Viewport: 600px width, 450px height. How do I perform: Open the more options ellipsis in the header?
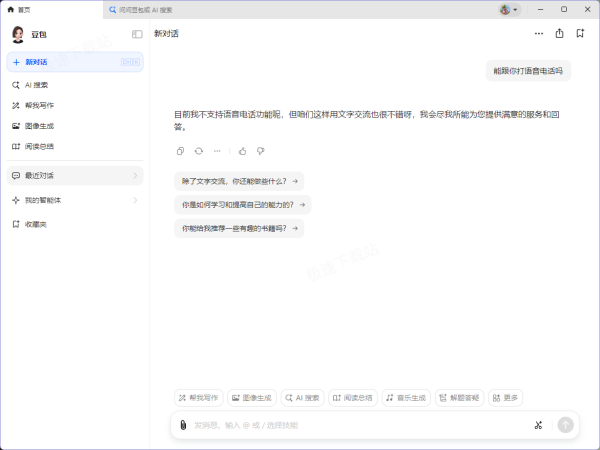tap(539, 34)
